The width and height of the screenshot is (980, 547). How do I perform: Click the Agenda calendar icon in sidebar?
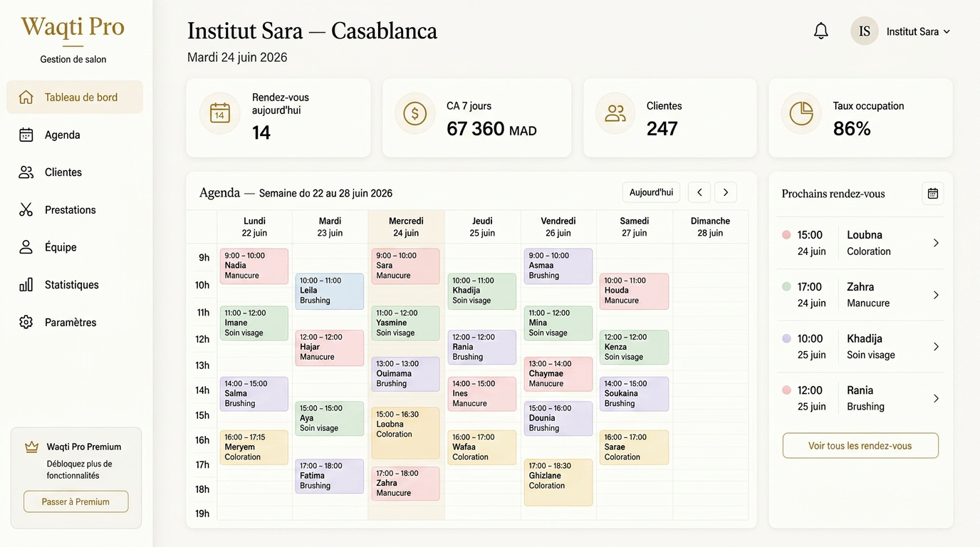[26, 135]
